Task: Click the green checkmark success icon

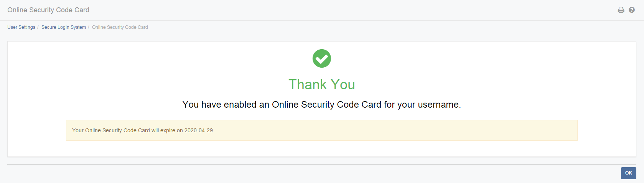Action: click(322, 58)
